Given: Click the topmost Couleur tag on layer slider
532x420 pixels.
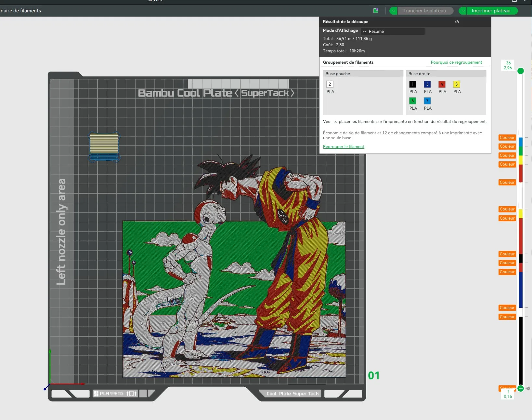Looking at the screenshot, I should point(507,138).
